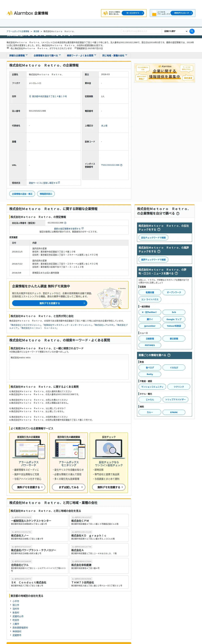Open 株式会社CPM company card
Image resolution: width=202 pixels, height=644 pixels.
99,520
